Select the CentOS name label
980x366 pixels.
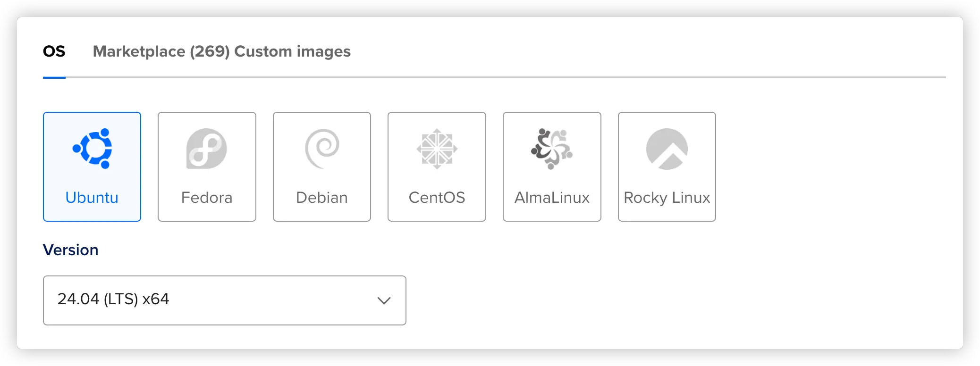(x=437, y=198)
